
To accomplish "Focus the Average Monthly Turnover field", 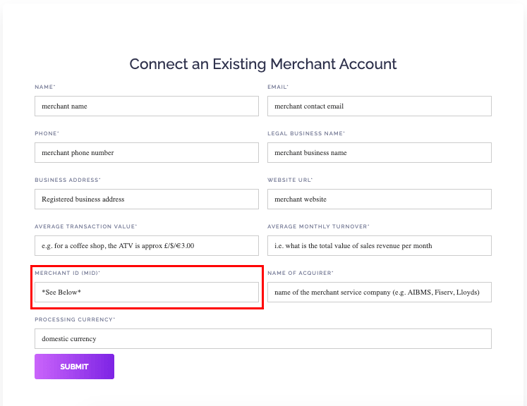I will [379, 246].
